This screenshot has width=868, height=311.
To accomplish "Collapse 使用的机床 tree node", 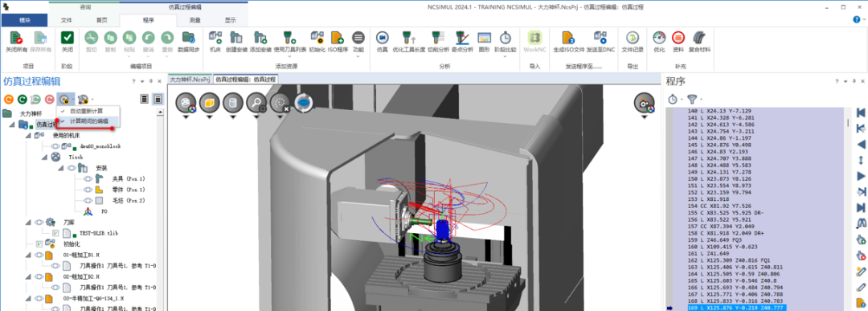I will point(29,135).
